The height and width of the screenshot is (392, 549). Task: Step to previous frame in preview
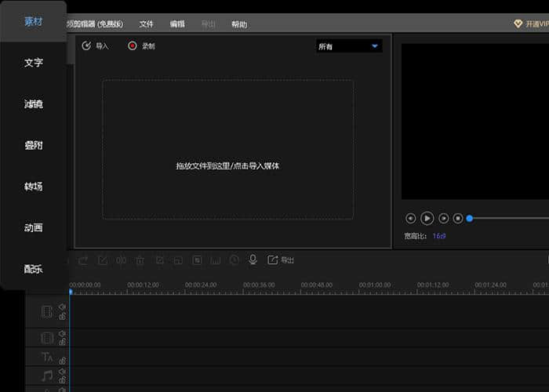(410, 218)
